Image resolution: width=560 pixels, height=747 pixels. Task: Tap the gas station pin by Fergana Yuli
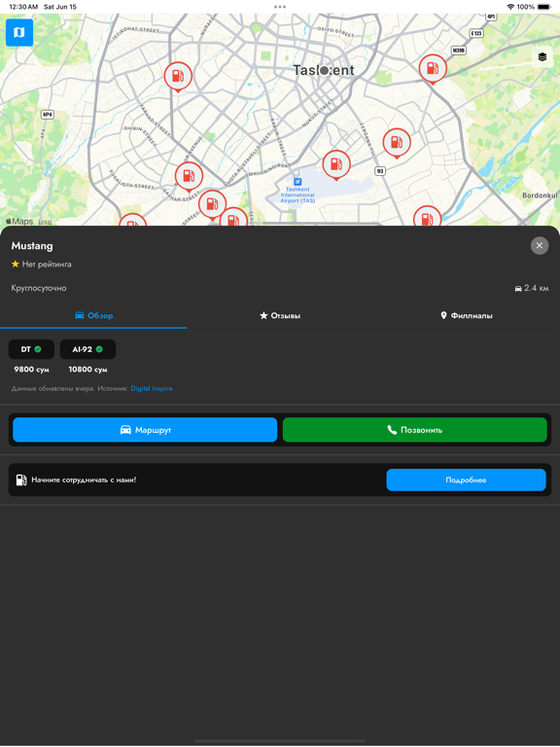point(397,142)
